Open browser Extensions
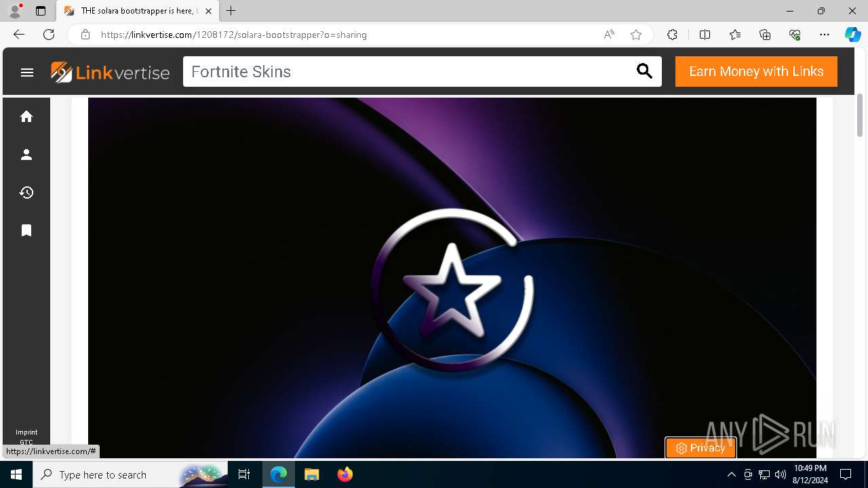Viewport: 868px width, 488px height. (x=672, y=35)
